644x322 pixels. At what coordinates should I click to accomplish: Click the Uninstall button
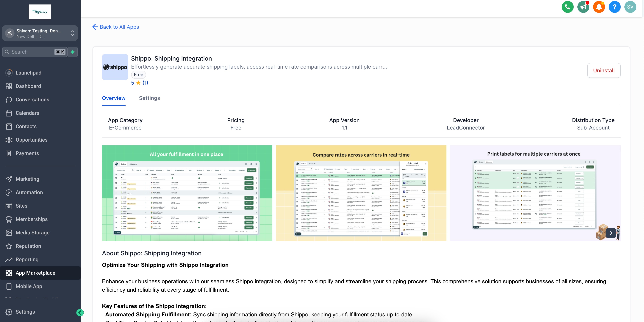click(x=604, y=70)
